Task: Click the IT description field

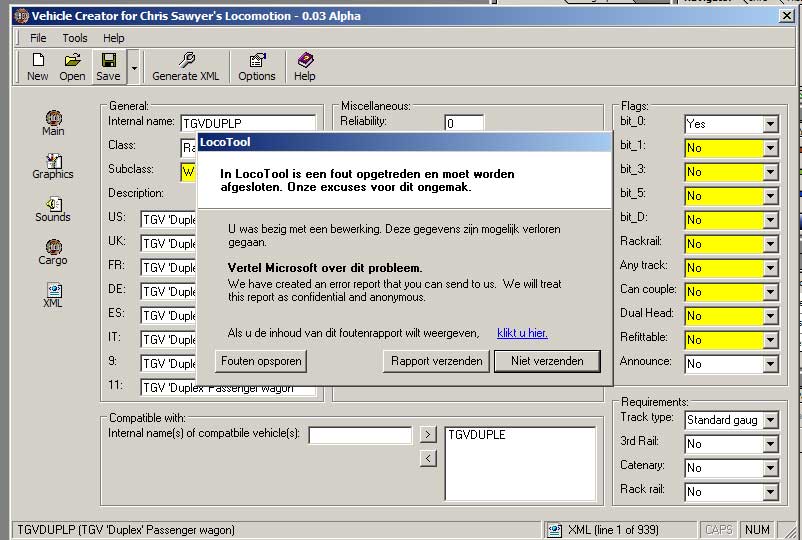Action: click(x=168, y=340)
